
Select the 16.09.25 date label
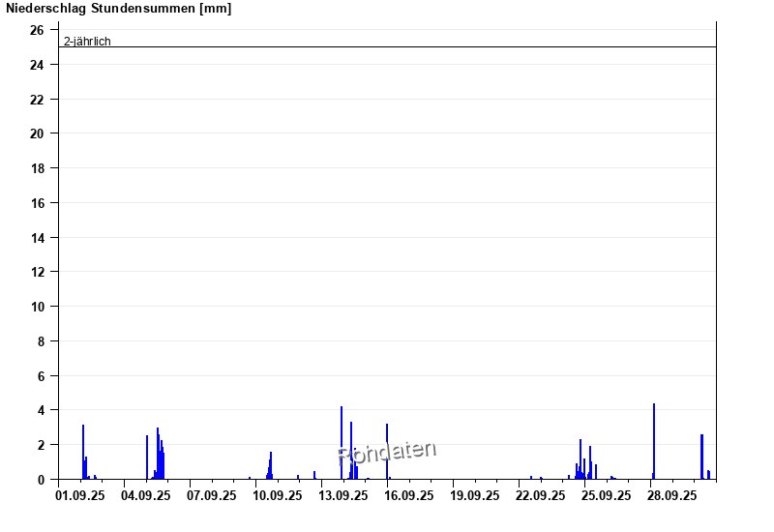click(409, 496)
